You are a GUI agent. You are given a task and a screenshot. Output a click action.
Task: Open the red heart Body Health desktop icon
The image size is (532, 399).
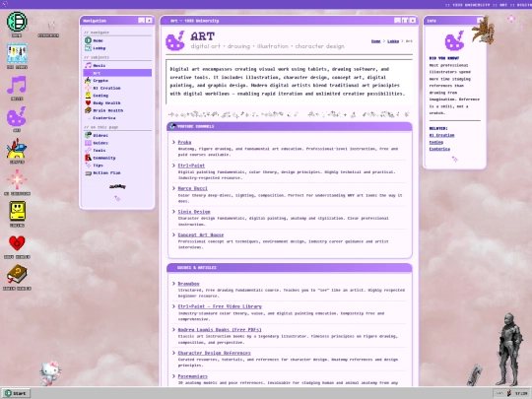point(17,243)
